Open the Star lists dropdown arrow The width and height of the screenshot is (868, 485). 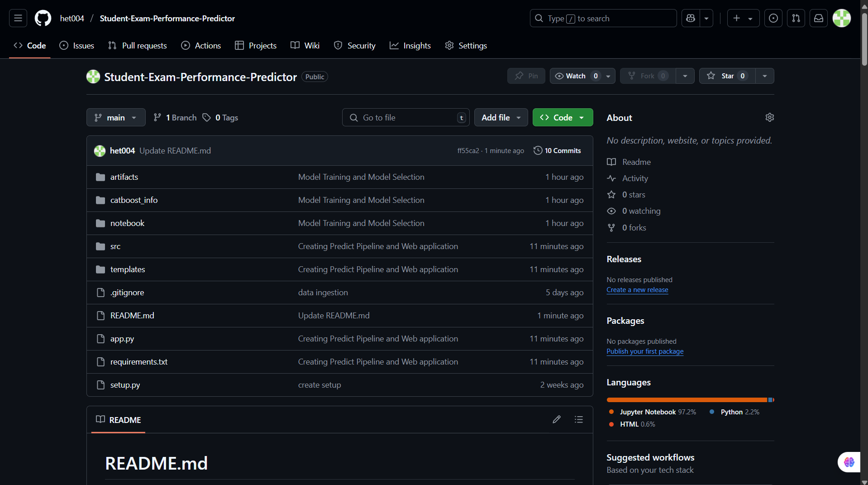coord(765,76)
